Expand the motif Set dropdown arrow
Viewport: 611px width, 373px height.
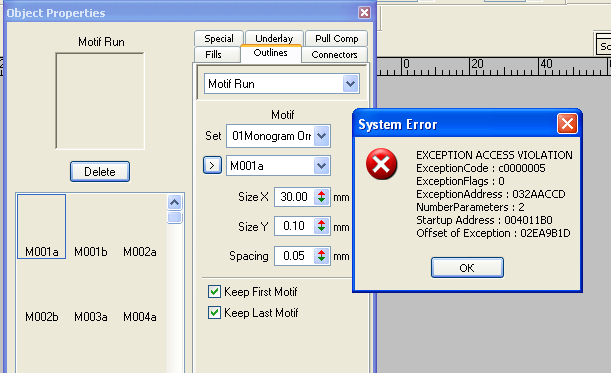321,136
